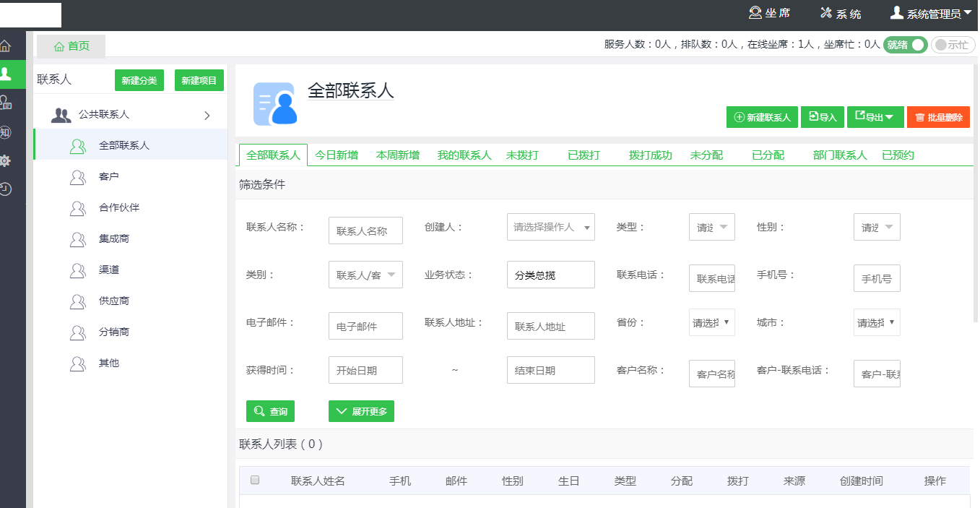Image resolution: width=980 pixels, height=508 pixels.
Task: Click the 联系人名称 input field
Action: [365, 231]
